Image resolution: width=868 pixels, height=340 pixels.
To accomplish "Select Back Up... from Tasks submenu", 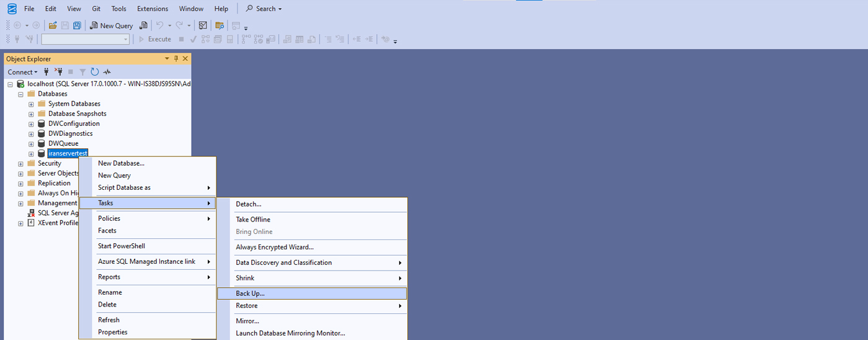I will [250, 293].
